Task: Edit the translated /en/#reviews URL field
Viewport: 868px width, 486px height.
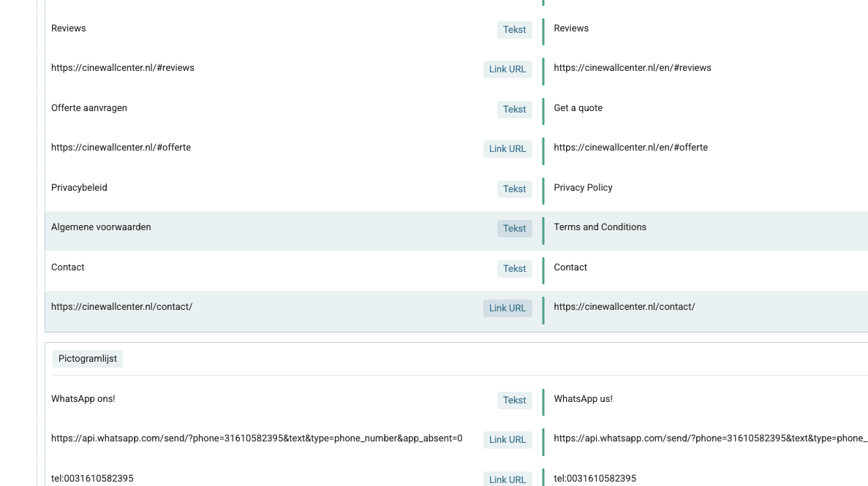Action: [632, 68]
